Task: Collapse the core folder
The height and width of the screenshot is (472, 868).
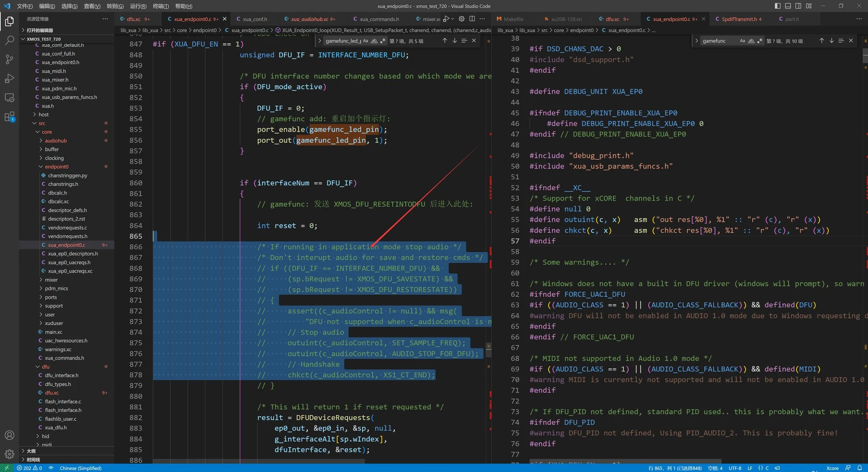Action: click(46, 132)
